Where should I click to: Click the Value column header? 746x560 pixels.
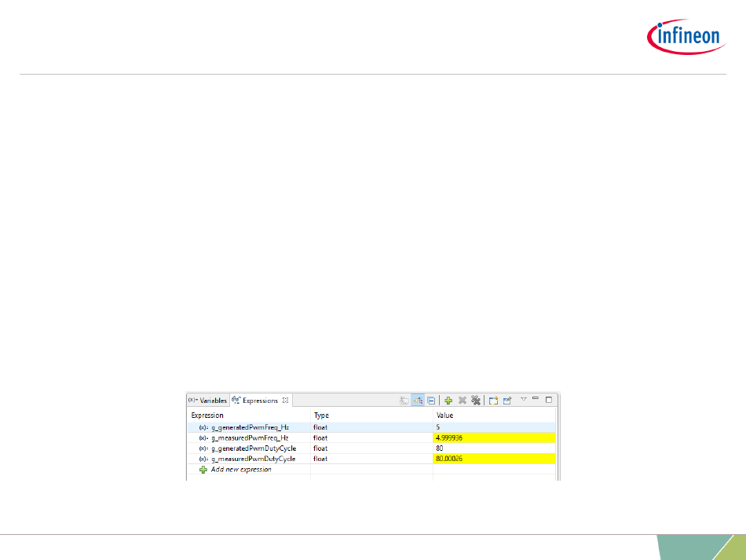coord(494,415)
